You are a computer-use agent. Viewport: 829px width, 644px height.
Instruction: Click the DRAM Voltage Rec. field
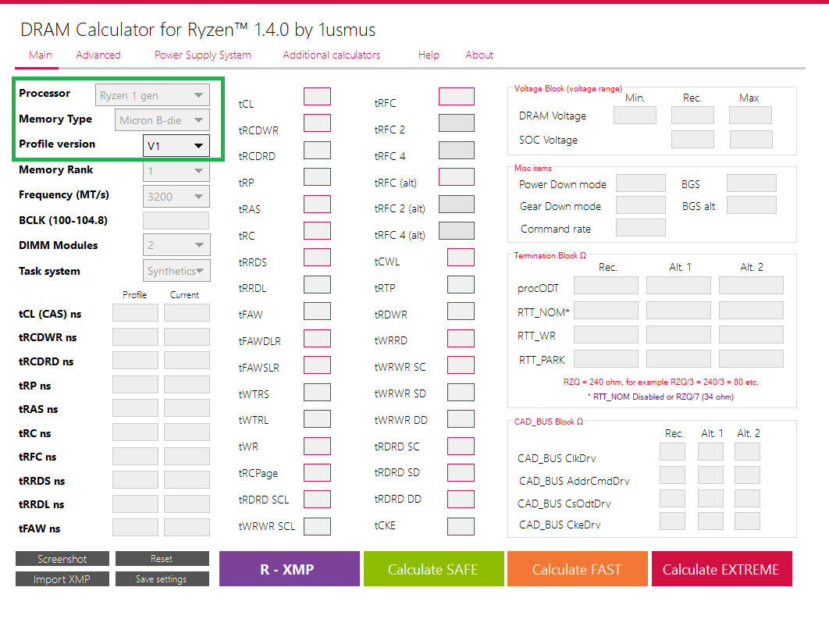pos(692,116)
